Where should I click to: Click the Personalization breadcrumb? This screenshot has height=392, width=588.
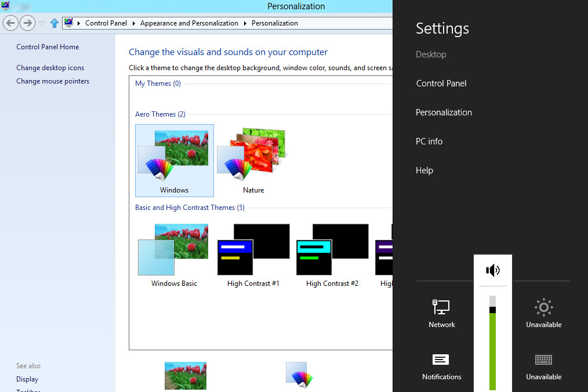click(274, 23)
